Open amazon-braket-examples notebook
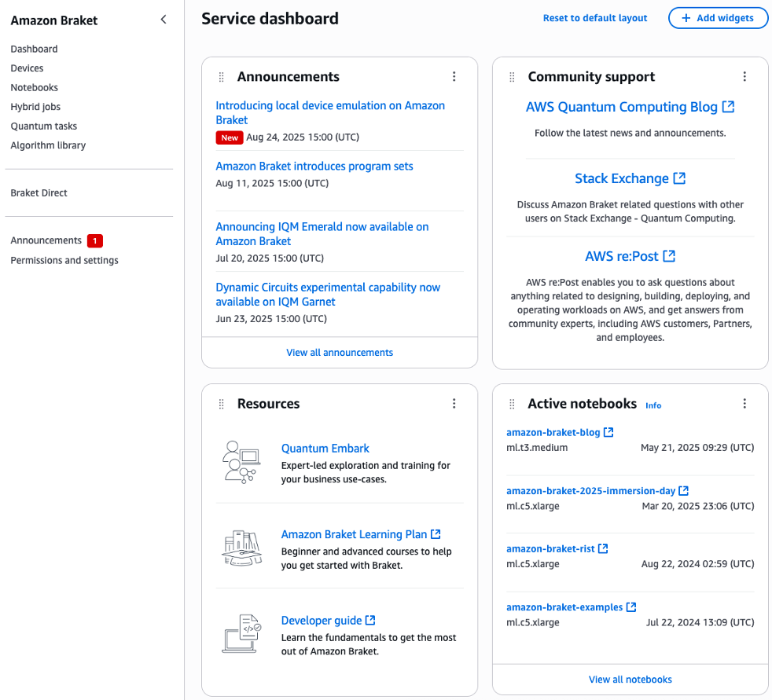 pyautogui.click(x=564, y=607)
